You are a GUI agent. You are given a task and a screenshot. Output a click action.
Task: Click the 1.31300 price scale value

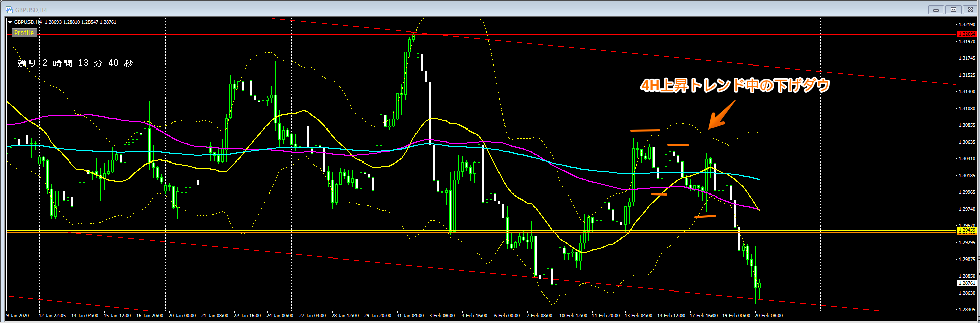pyautogui.click(x=967, y=91)
